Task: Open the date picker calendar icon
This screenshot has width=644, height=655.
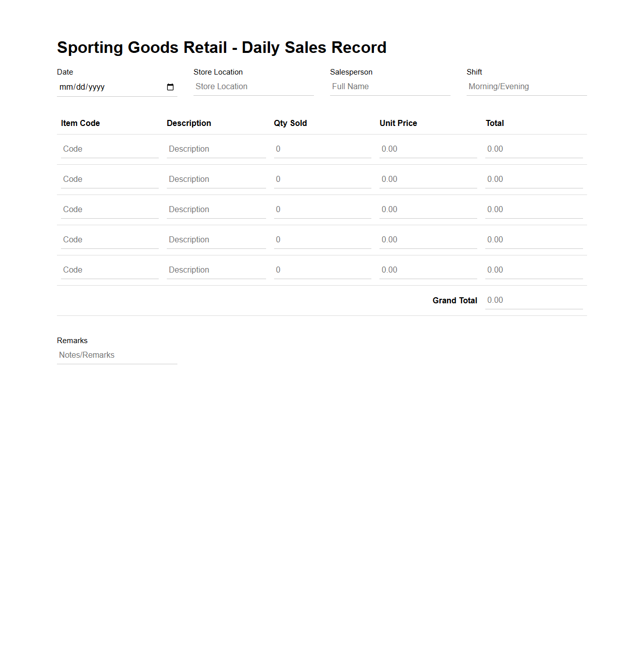Action: tap(170, 87)
